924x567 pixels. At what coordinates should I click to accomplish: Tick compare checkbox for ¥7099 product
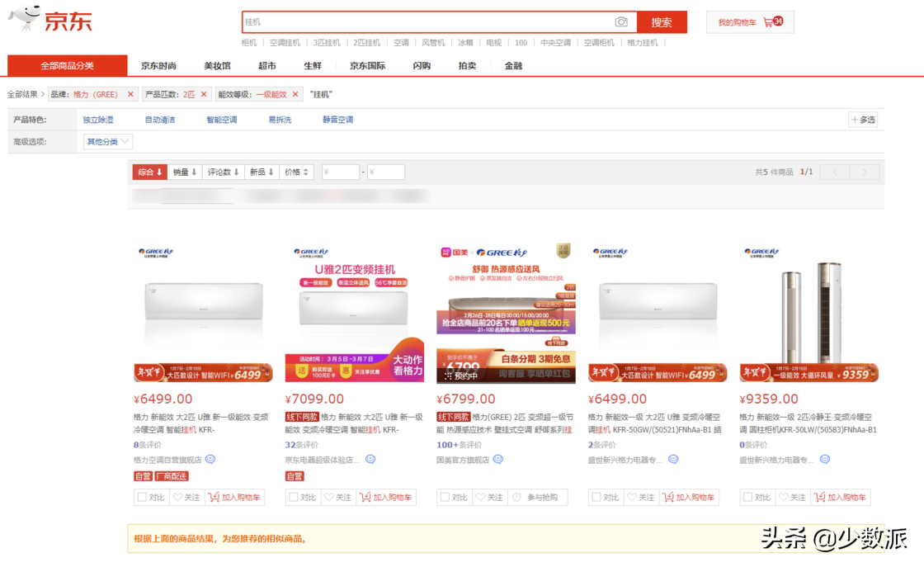294,498
